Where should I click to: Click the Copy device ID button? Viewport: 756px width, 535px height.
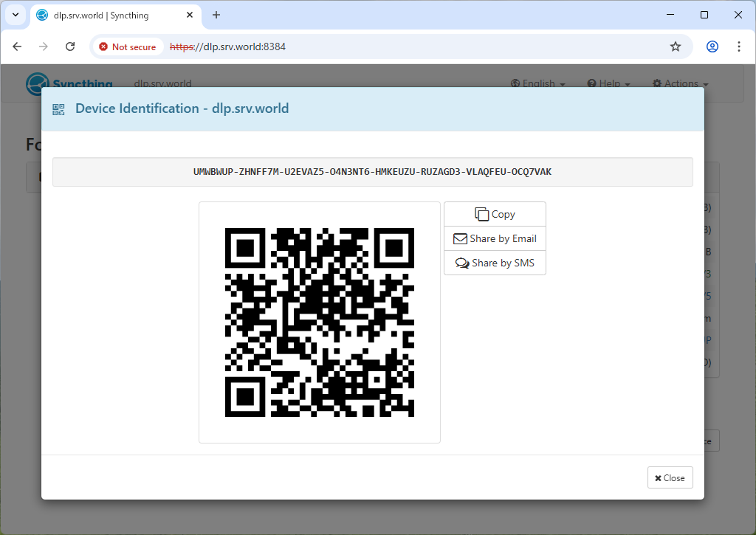point(495,214)
